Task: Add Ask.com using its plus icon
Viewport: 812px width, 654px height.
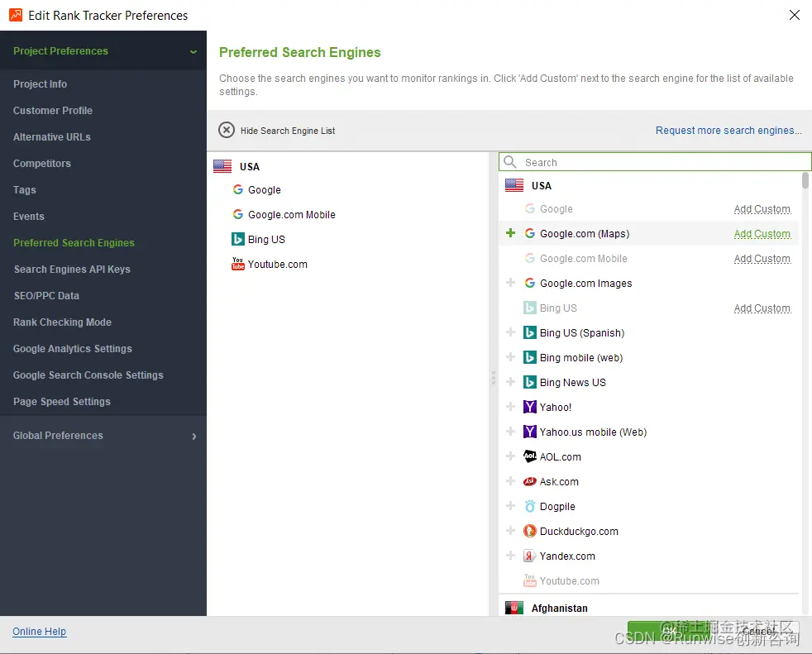Action: (x=511, y=481)
